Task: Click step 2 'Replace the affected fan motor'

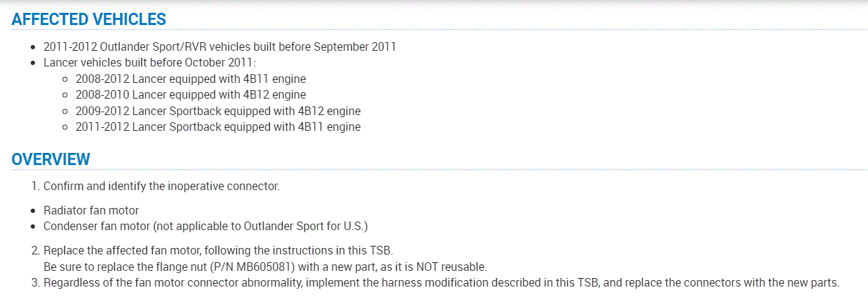Action: pyautogui.click(x=219, y=250)
